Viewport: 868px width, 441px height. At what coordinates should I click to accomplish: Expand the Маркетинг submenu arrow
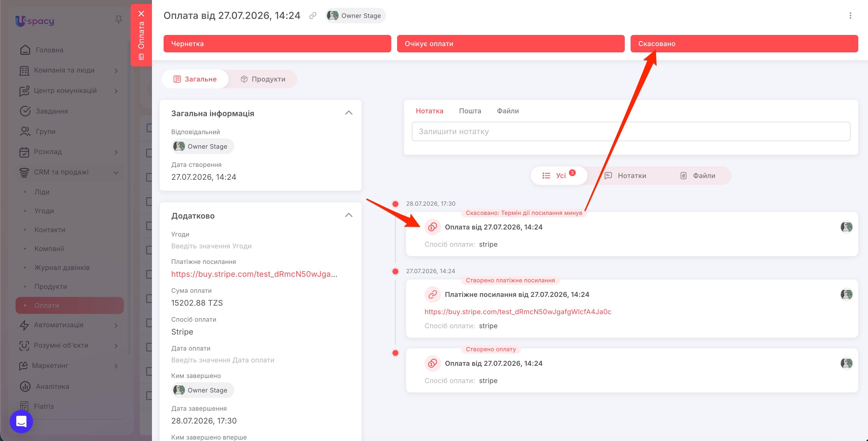click(116, 366)
